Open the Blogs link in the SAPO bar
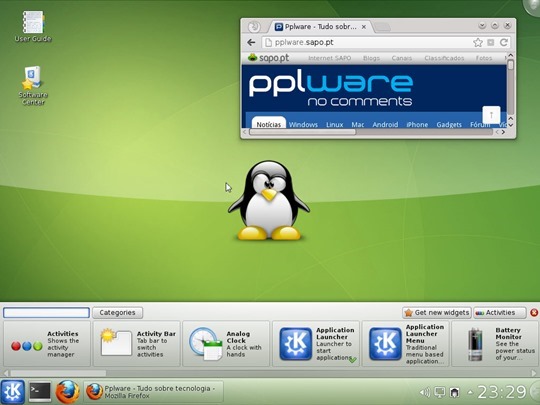The image size is (540, 405). (x=371, y=58)
